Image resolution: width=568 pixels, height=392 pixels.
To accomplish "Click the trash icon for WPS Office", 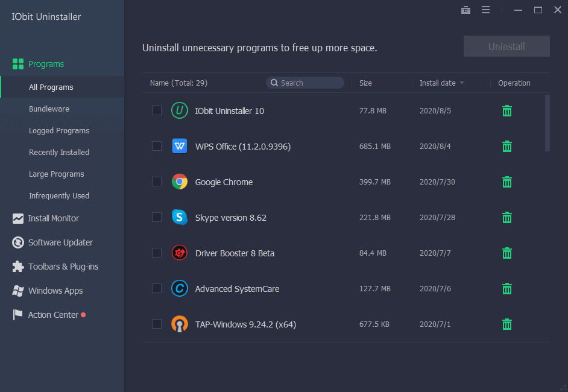I will 506,147.
